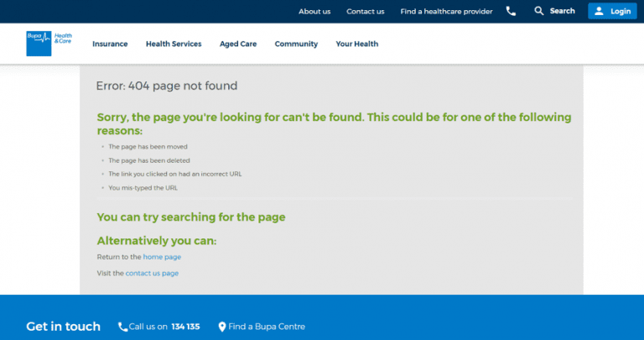This screenshot has width=644, height=340.
Task: Click the user icon in Login button
Action: click(599, 11)
